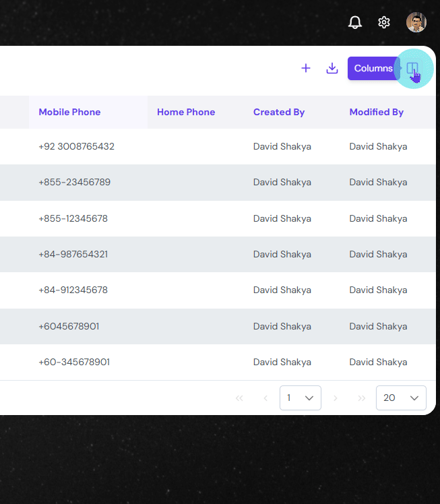Click the plus add record icon

point(306,68)
